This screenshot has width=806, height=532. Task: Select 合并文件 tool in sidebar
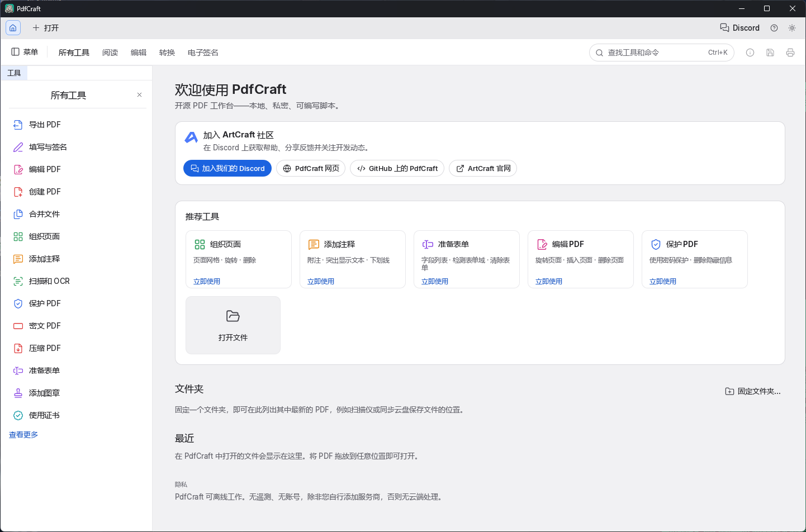point(77,214)
